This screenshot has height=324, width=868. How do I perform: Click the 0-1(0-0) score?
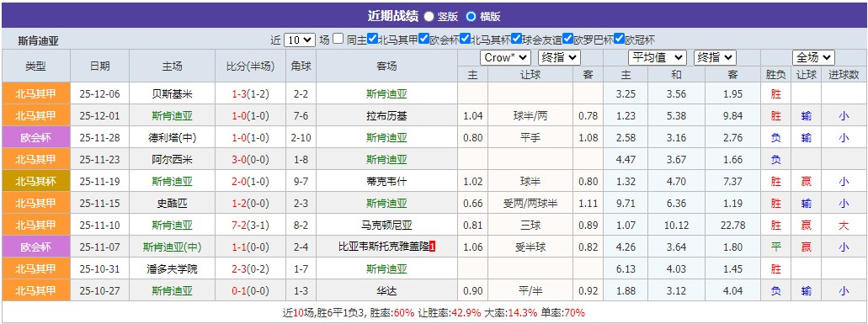[x=250, y=291]
